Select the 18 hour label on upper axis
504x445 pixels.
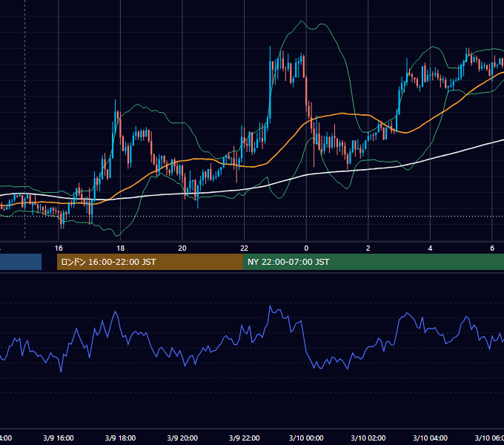[120, 248]
